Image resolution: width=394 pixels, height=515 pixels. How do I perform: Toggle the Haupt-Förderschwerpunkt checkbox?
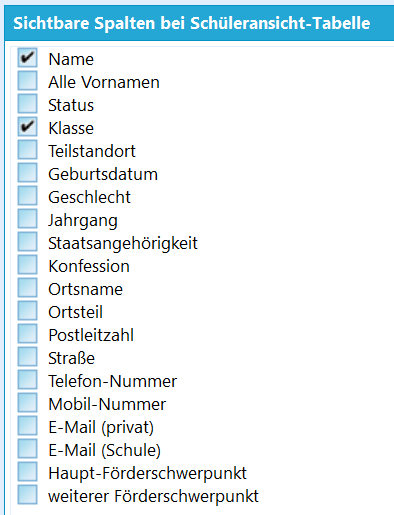coord(27,472)
